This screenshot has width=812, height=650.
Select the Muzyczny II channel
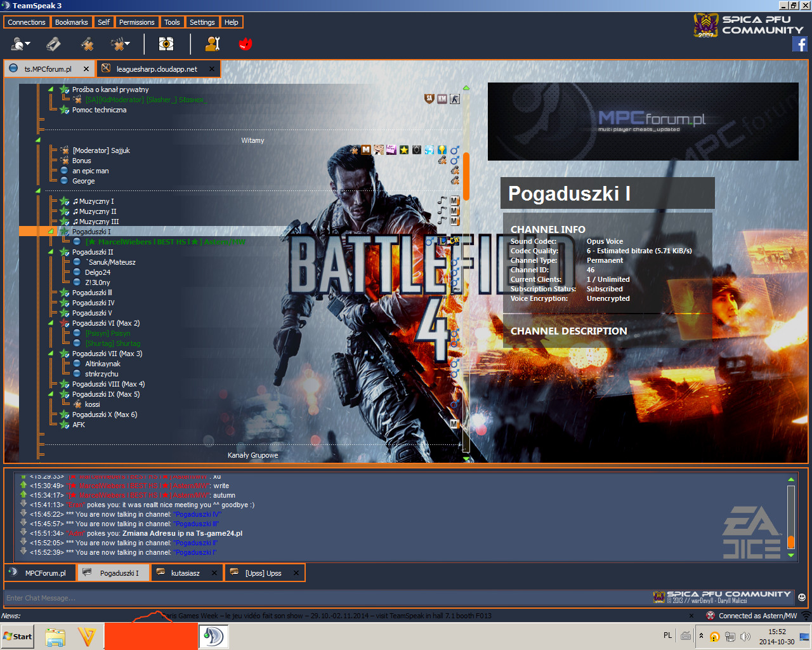click(x=95, y=211)
